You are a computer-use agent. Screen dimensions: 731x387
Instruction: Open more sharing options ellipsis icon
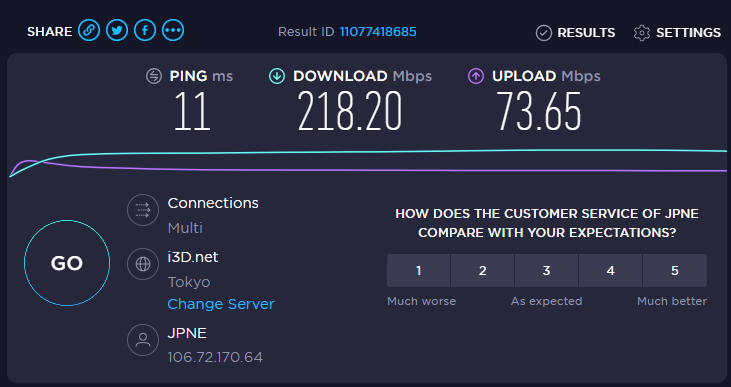[173, 31]
